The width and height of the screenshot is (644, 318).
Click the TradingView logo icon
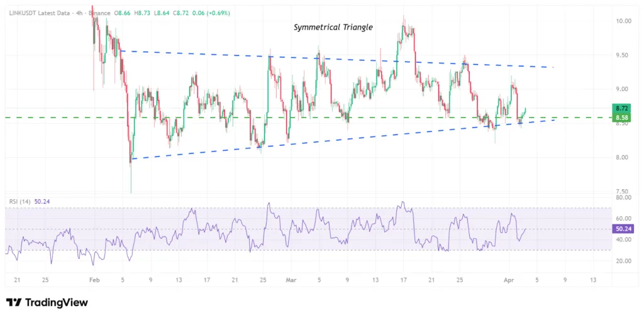tap(14, 303)
